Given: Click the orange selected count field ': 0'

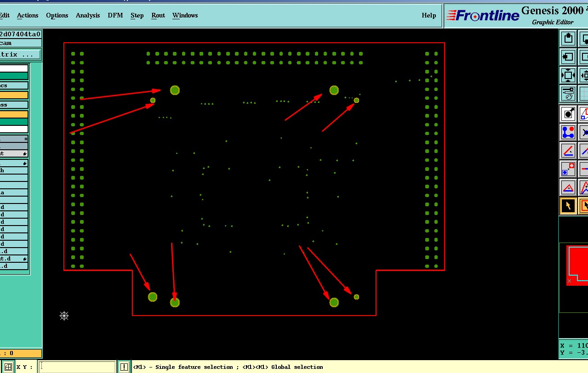Looking at the screenshot, I should coord(21,353).
